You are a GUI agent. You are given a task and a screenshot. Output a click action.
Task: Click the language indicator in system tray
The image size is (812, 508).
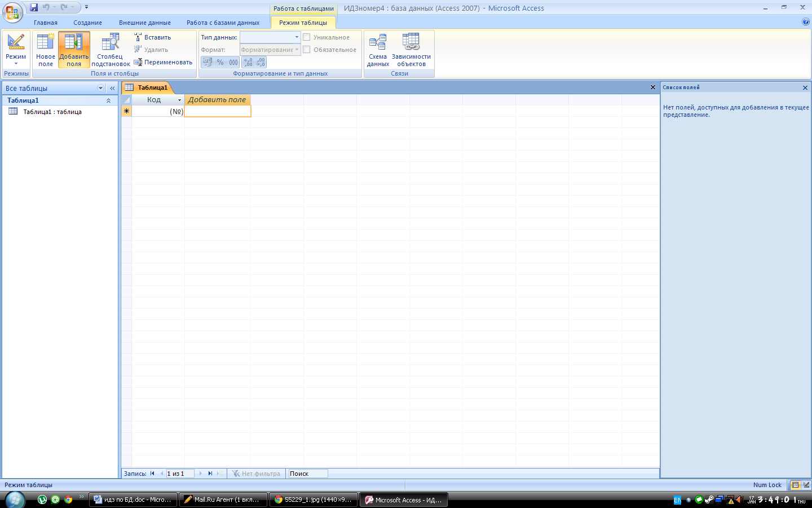pyautogui.click(x=677, y=500)
